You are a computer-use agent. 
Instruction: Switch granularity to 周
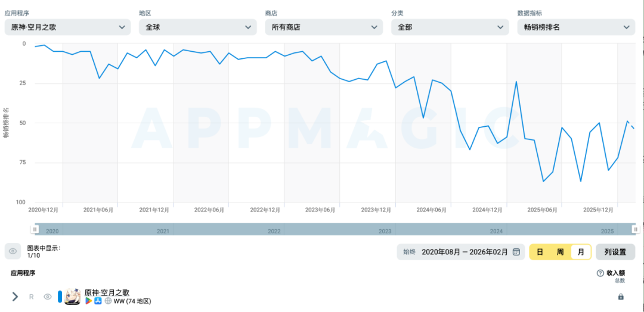[x=560, y=252]
